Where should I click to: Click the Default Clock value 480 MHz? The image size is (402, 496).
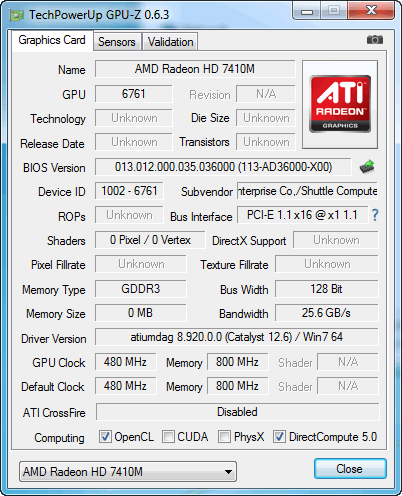(125, 386)
